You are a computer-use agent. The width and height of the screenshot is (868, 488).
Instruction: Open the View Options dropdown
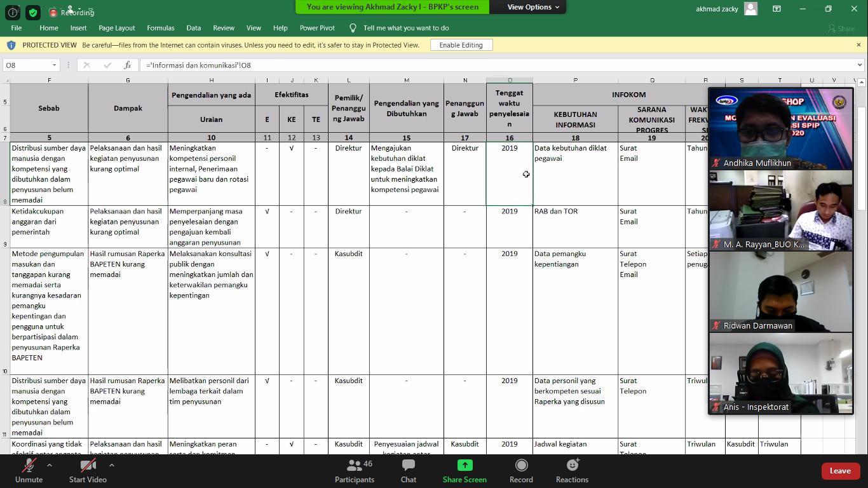[533, 7]
